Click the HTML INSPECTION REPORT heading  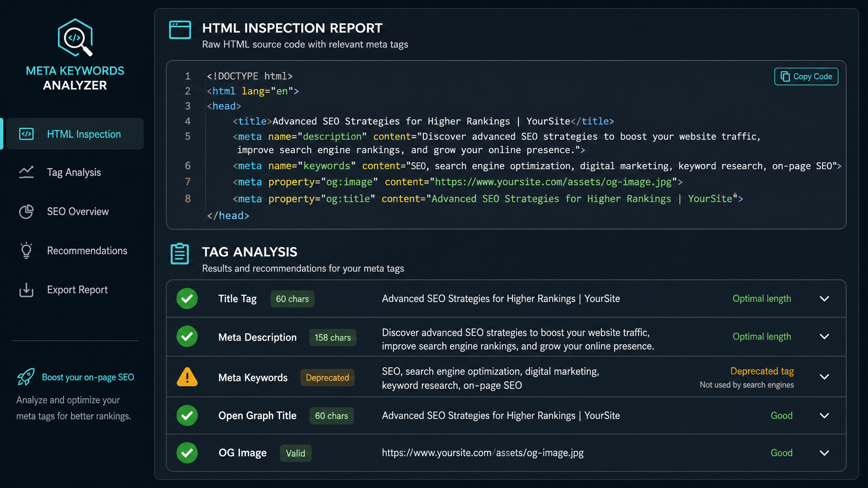pos(292,28)
